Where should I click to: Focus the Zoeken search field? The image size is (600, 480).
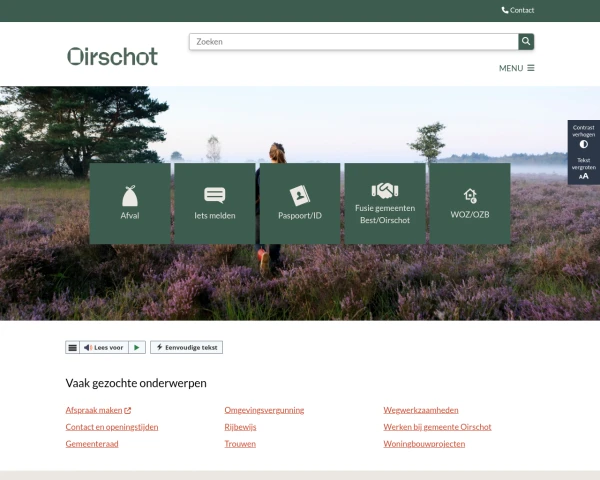354,42
